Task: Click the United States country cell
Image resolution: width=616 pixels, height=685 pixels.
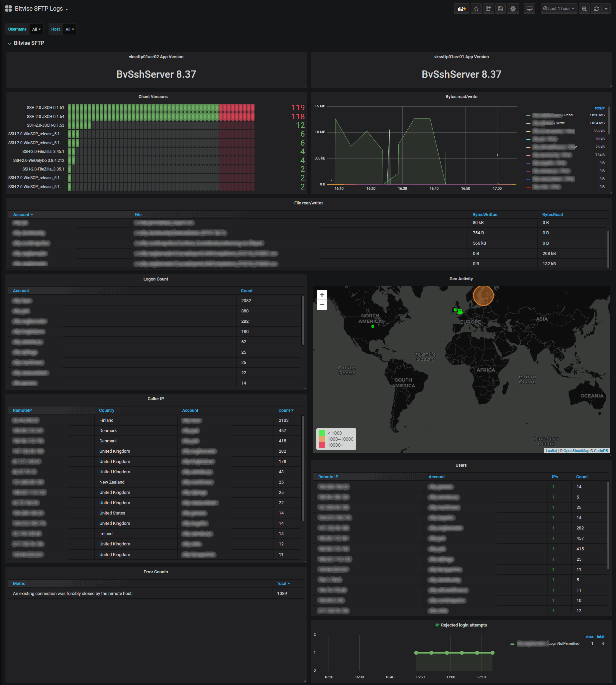Action: click(x=112, y=513)
